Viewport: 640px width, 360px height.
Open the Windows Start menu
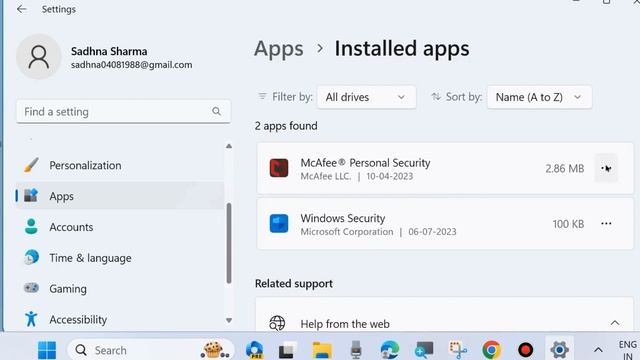tap(47, 350)
